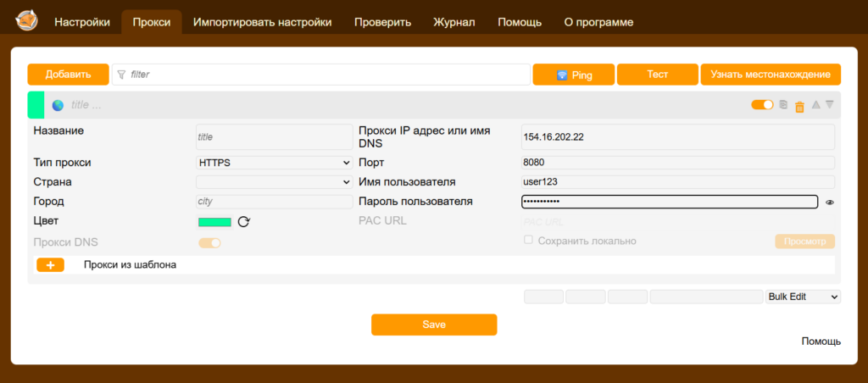The width and height of the screenshot is (868, 383).
Task: Toggle the Прокси DNS switch
Action: click(210, 242)
